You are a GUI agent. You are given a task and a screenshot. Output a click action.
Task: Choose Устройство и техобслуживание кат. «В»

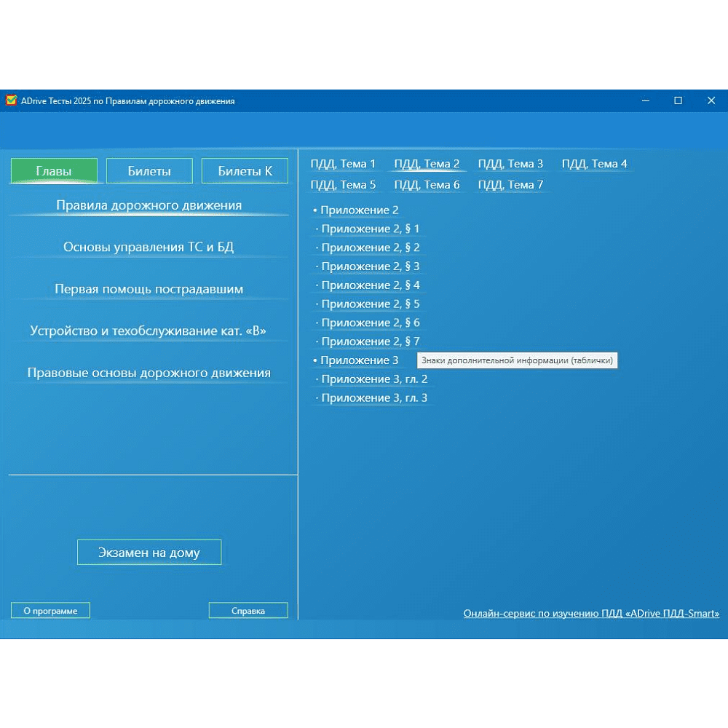[149, 331]
